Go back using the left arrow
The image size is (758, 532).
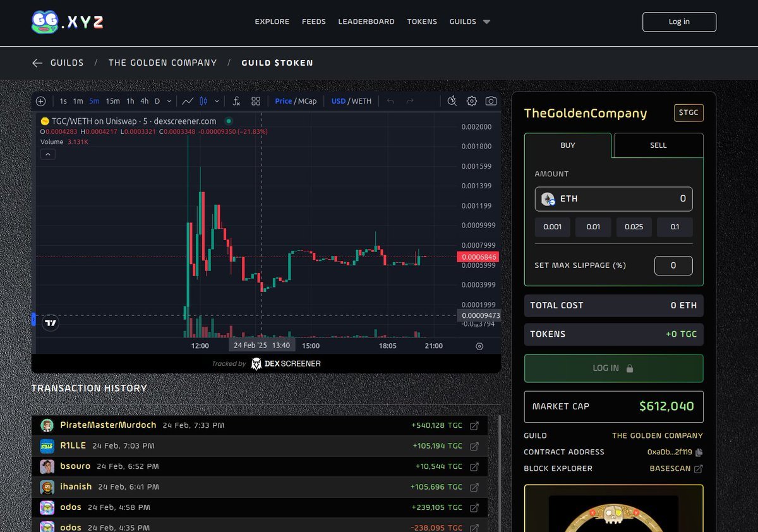(x=37, y=63)
